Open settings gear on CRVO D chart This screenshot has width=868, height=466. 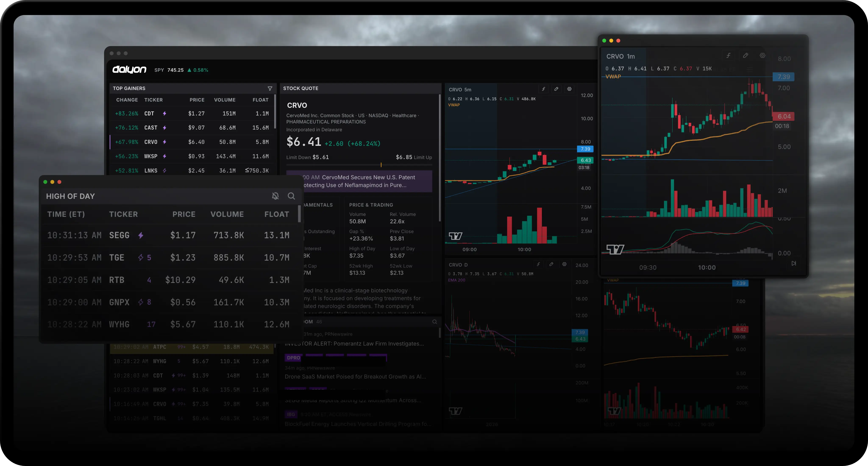[564, 264]
